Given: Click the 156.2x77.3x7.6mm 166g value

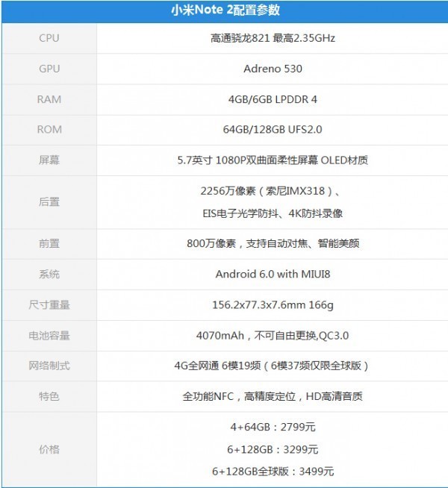Looking at the screenshot, I should pyautogui.click(x=273, y=304).
